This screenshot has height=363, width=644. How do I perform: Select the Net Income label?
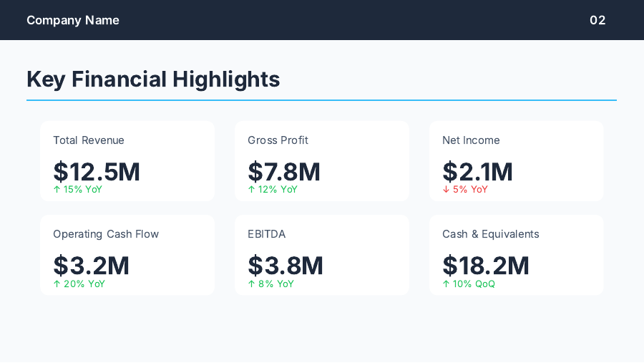click(x=471, y=140)
